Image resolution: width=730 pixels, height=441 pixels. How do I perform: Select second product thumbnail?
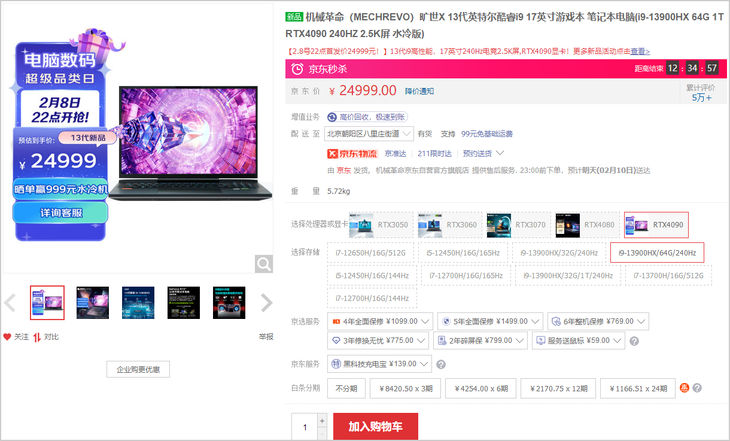[x=93, y=303]
